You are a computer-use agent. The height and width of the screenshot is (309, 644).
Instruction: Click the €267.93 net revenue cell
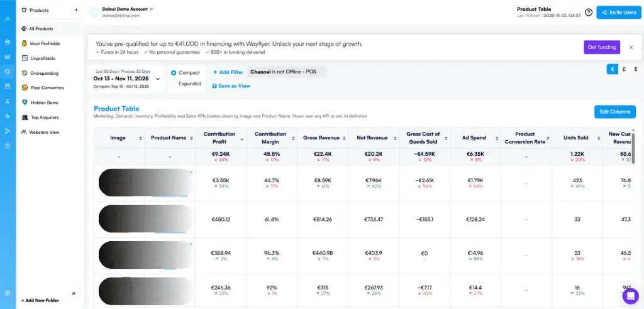pos(374,290)
